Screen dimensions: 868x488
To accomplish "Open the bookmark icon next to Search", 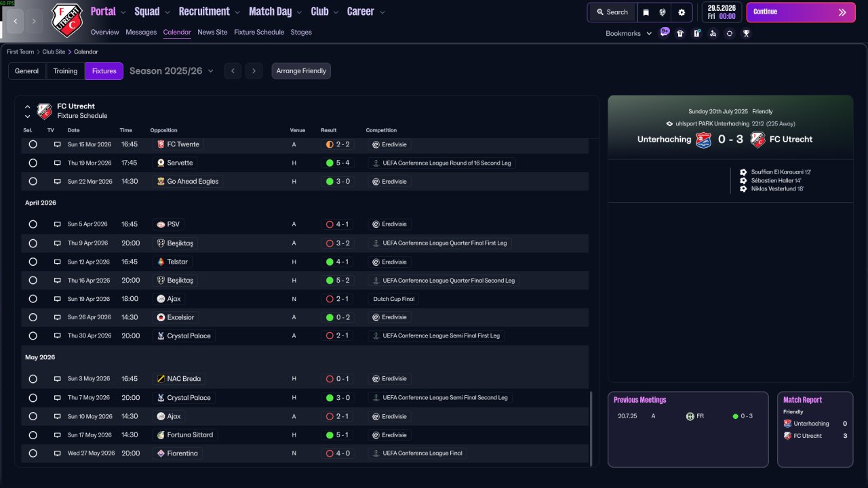I will [x=646, y=12].
